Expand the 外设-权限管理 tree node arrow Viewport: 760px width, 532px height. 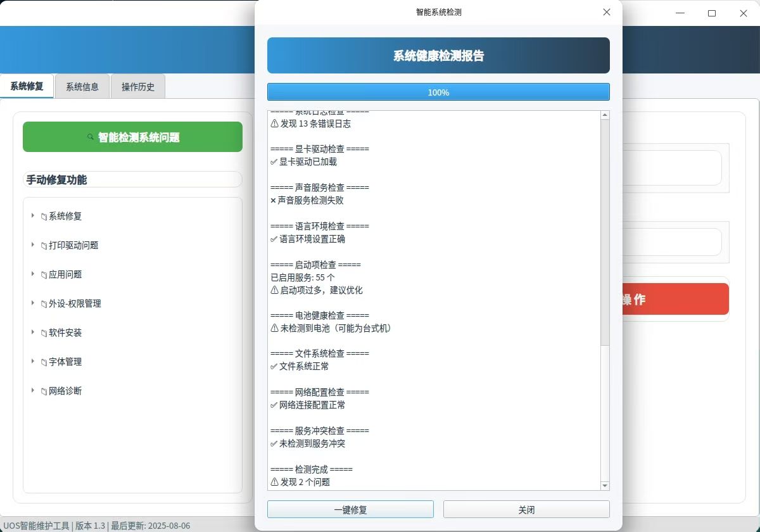pos(33,303)
